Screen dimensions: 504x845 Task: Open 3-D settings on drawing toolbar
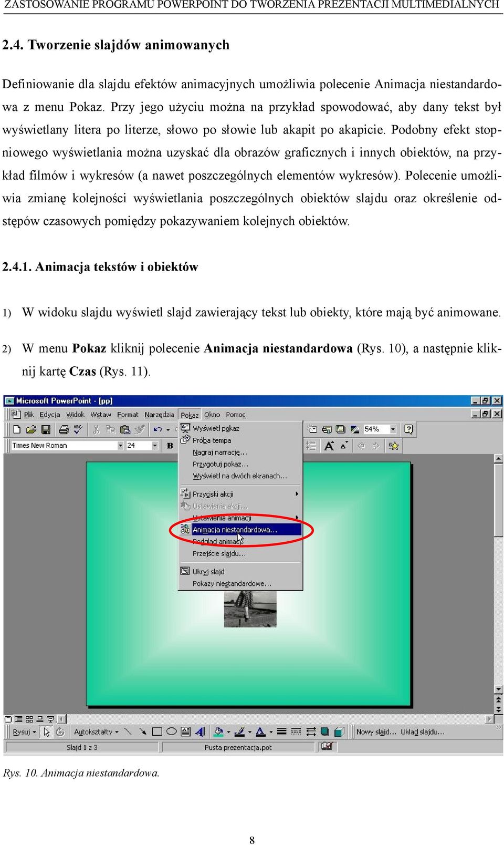coord(340,731)
